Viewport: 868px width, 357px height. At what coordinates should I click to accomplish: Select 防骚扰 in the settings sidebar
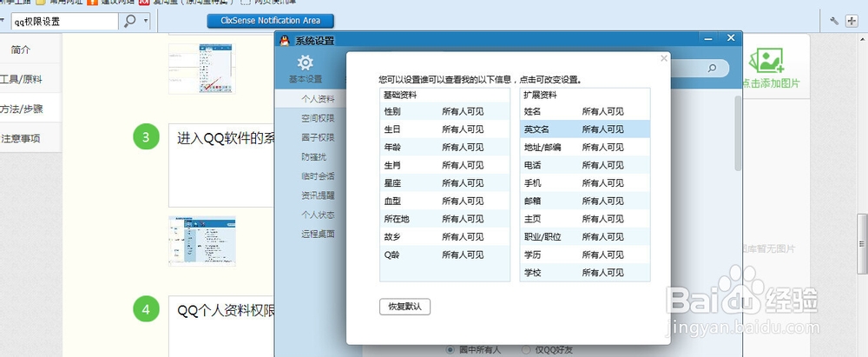(314, 157)
